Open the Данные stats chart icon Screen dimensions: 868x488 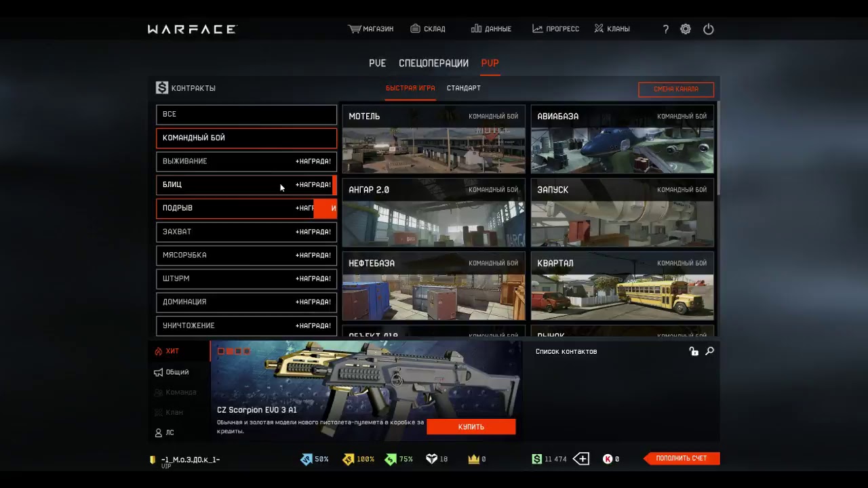pos(476,29)
